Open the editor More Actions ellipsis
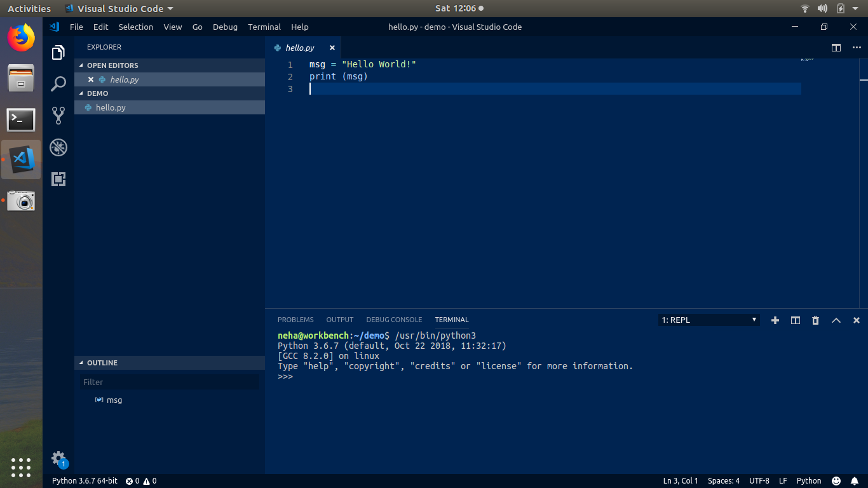868x488 pixels. click(x=856, y=48)
